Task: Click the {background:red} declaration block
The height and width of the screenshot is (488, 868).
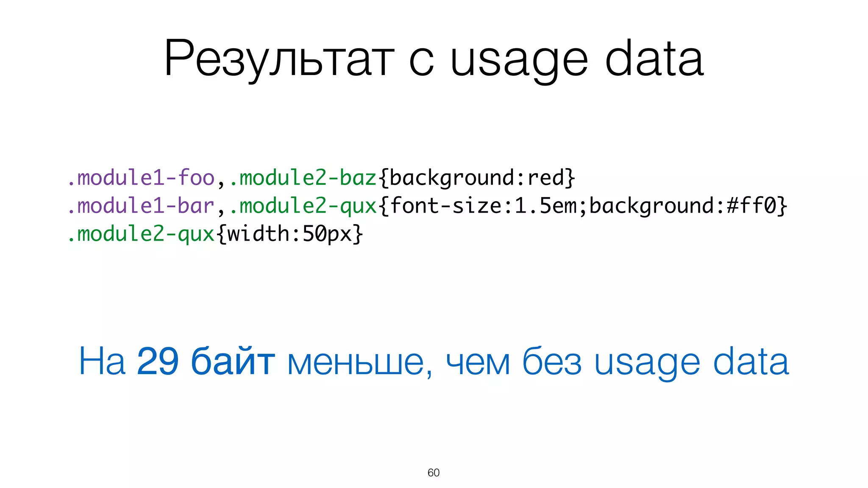Action: coord(477,177)
